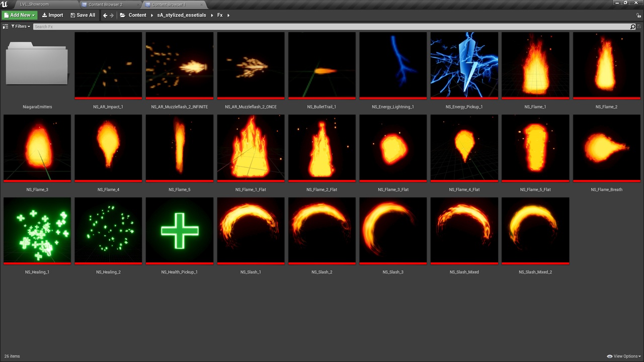This screenshot has width=644, height=362.
Task: Navigate to Content via the breadcrumb
Action: click(137, 15)
